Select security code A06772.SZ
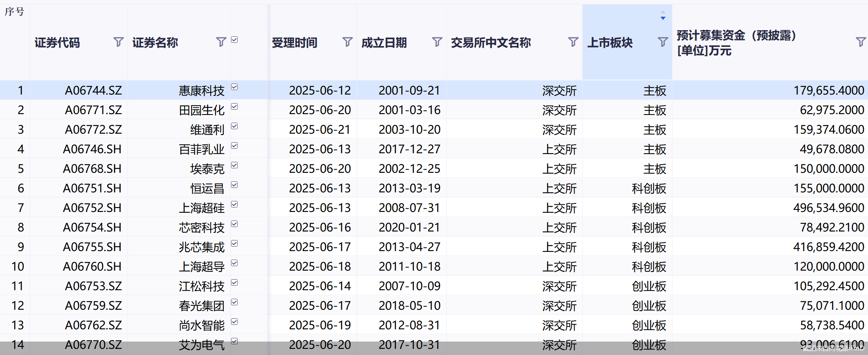Viewport: 868px width, 355px height. 93,130
